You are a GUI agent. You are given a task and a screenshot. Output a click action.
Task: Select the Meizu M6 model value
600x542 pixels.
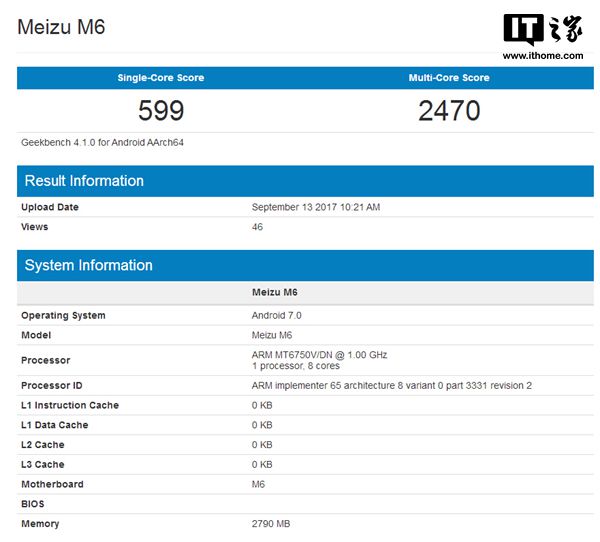coord(272,335)
